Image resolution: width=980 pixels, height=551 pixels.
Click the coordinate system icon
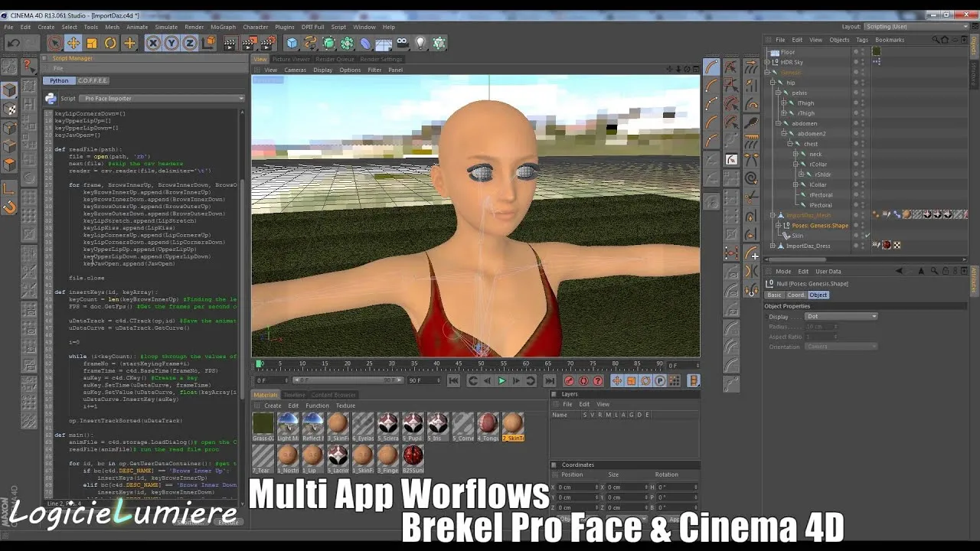click(x=207, y=44)
